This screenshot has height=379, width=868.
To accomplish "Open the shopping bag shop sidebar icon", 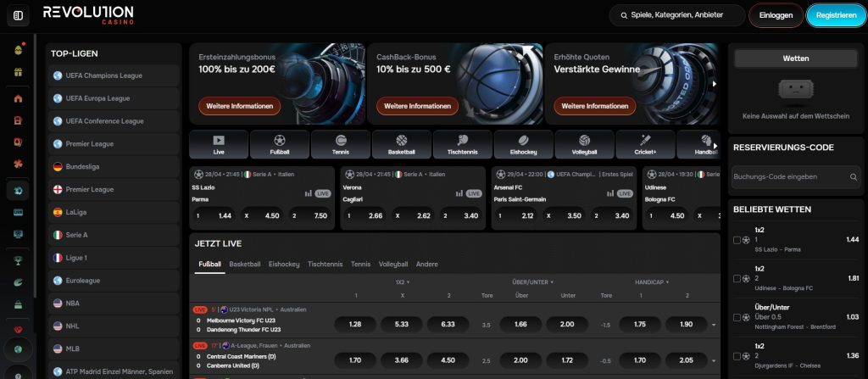I will click(19, 304).
